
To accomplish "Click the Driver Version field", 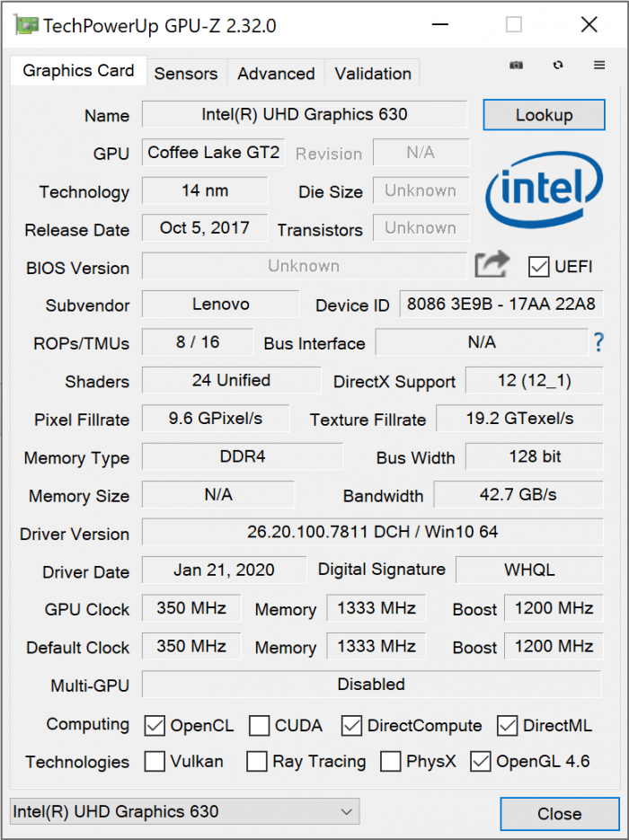I will tap(372, 532).
